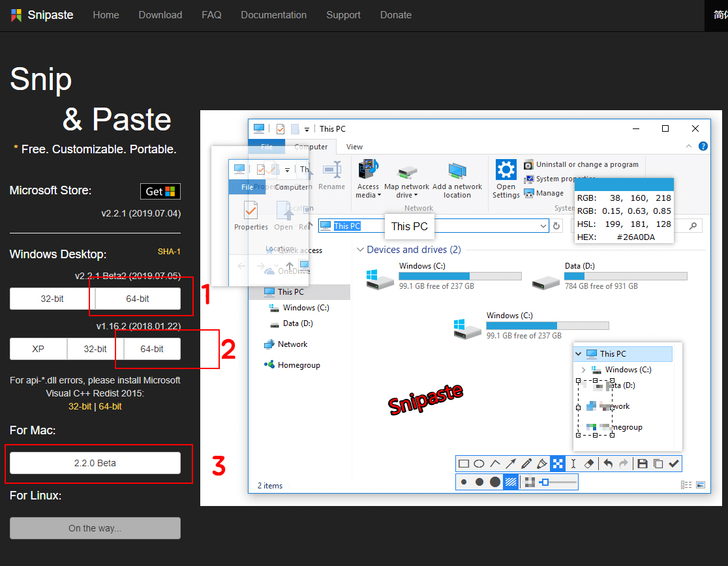Click the Copy to clipboard icon
Screen dimensions: 728x566
[658, 464]
